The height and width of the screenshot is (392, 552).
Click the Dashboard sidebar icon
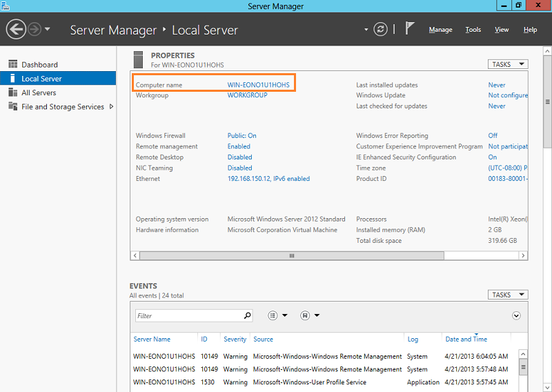[12, 64]
